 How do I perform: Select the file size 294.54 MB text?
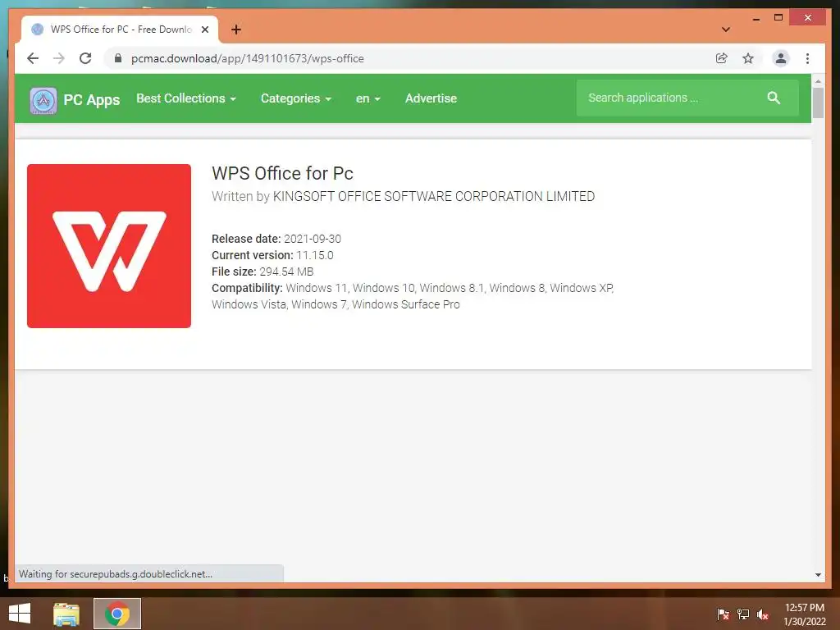click(286, 272)
